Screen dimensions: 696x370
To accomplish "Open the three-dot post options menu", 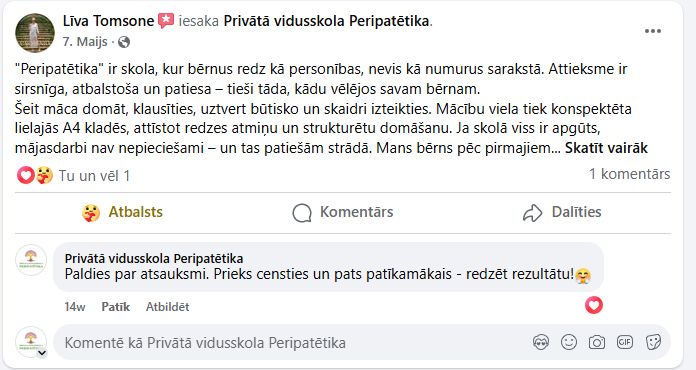I will tap(652, 31).
